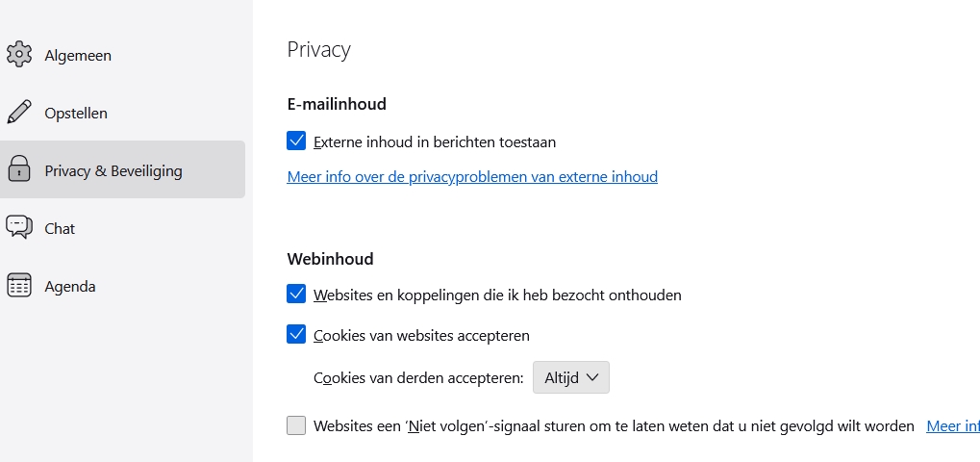Uncheck 'Websites en koppelingen die ik heb bezocht onthouden'
The image size is (980, 462).
tap(296, 295)
